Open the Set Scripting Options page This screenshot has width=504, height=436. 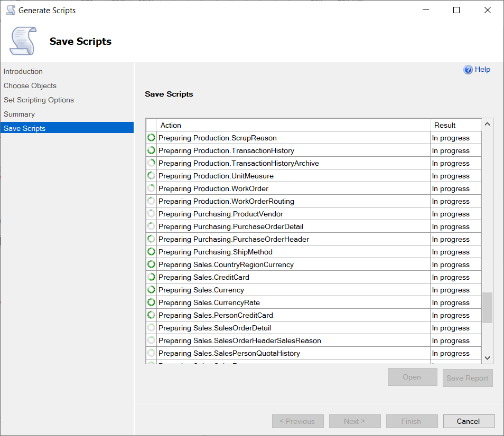[x=39, y=100]
